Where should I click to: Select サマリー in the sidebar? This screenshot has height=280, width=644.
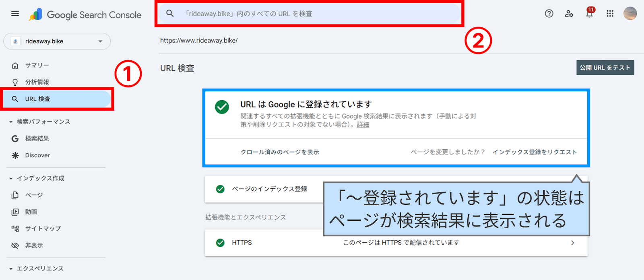coord(37,65)
